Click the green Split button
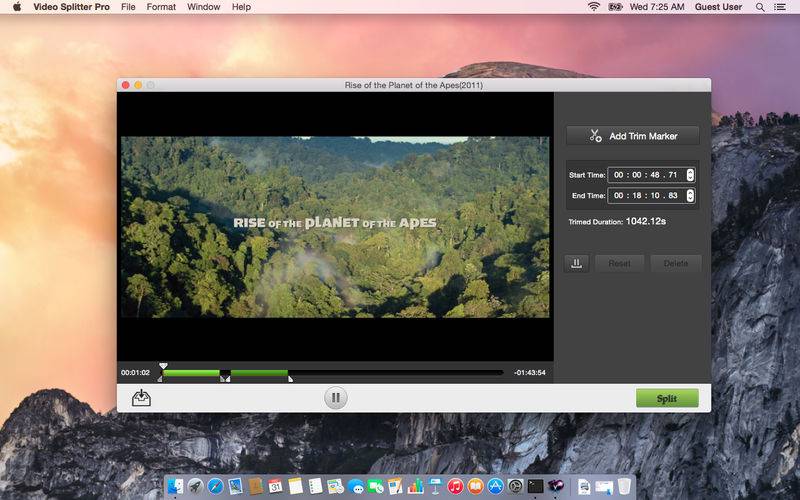 tap(667, 398)
